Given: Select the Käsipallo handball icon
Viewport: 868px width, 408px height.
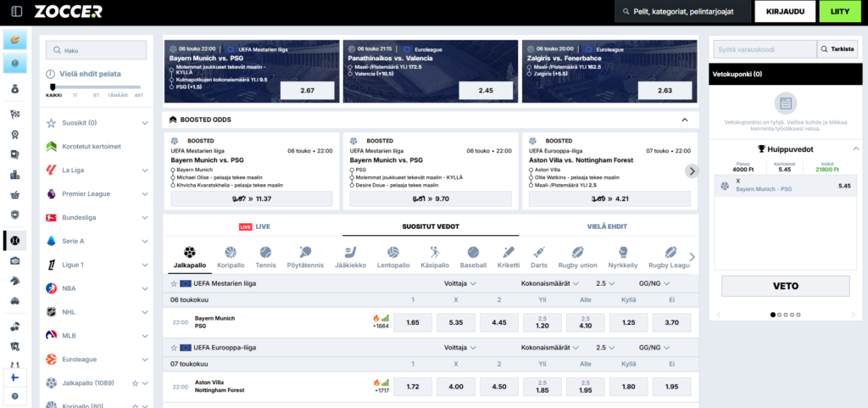Looking at the screenshot, I should [435, 257].
